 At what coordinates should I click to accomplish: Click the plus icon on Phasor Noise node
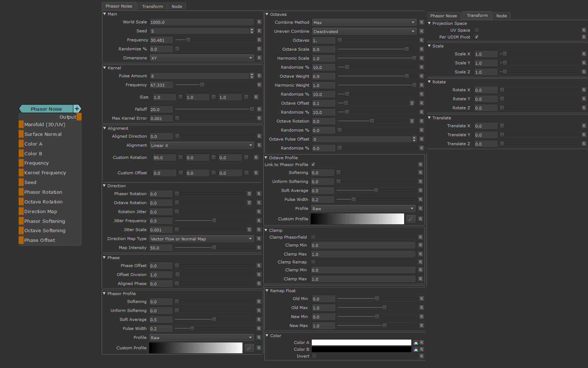point(77,109)
